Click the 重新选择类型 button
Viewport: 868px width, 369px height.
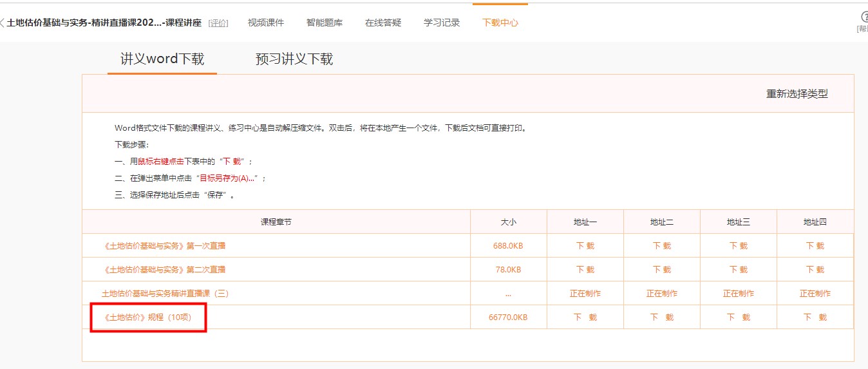coord(797,94)
